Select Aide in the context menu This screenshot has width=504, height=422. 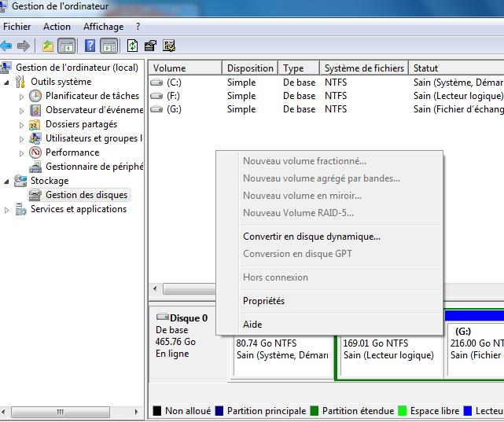click(x=252, y=325)
